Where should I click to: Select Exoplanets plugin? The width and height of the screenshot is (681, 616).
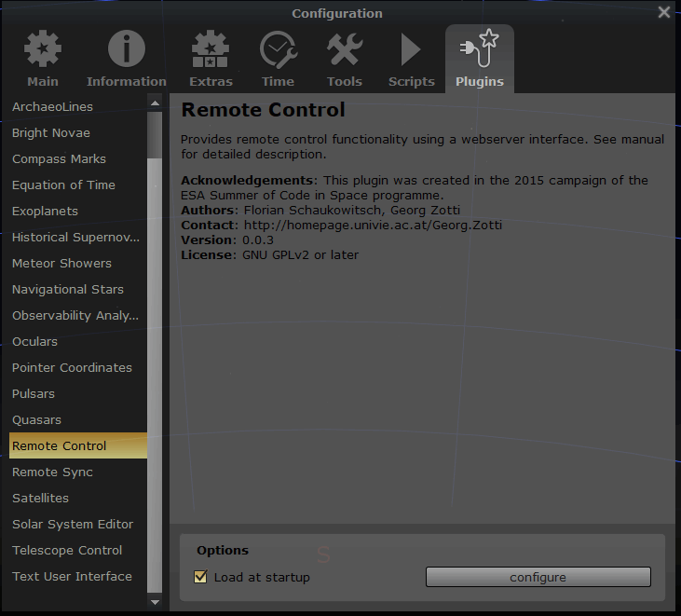(78, 211)
